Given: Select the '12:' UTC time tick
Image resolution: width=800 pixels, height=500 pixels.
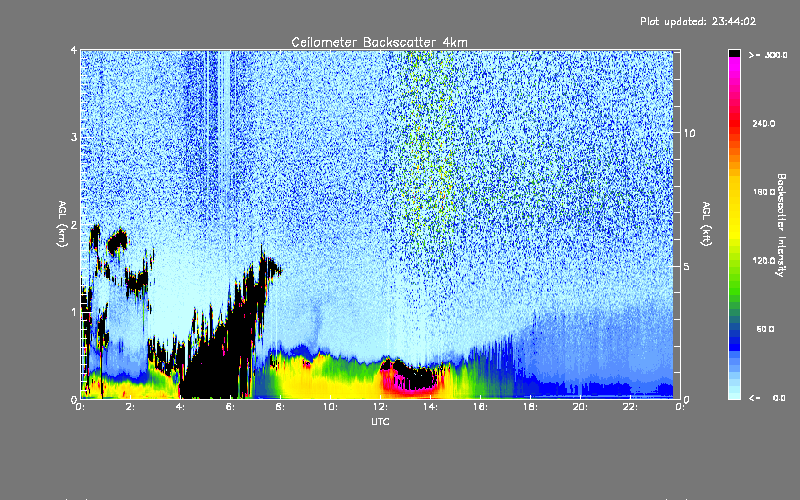Looking at the screenshot, I should pyautogui.click(x=380, y=407).
